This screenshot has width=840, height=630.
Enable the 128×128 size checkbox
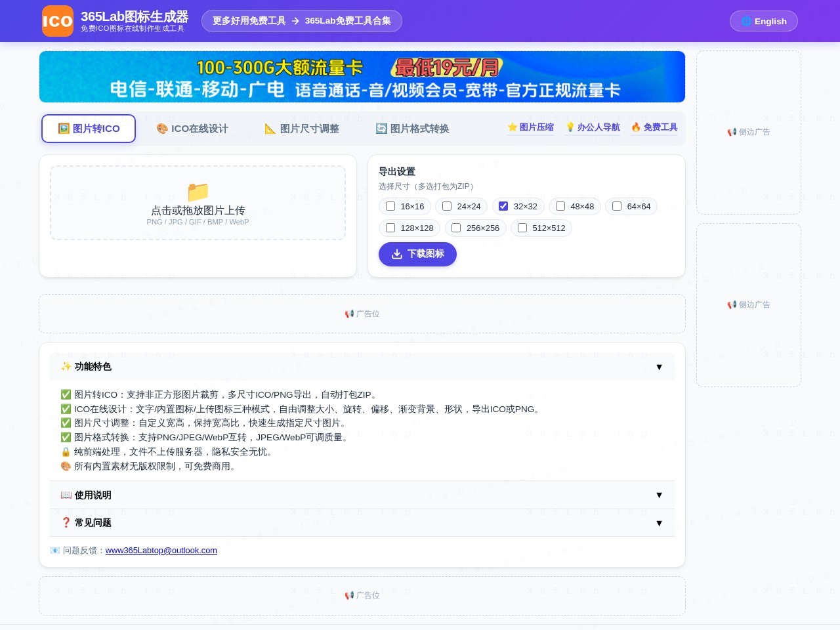tap(390, 228)
